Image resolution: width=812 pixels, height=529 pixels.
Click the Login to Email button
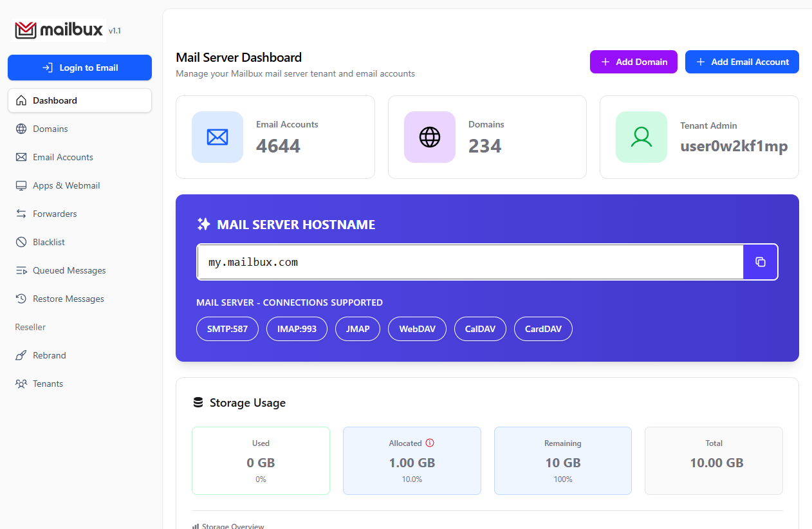pos(79,68)
